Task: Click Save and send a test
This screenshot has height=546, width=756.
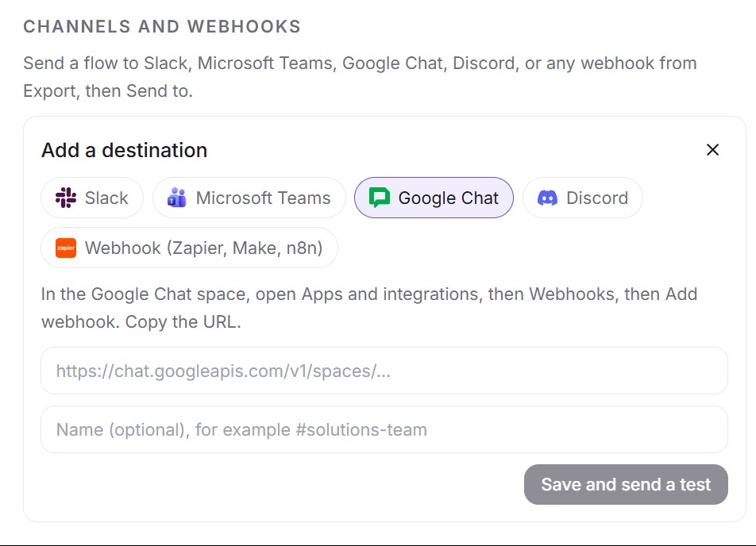Action: (x=626, y=484)
